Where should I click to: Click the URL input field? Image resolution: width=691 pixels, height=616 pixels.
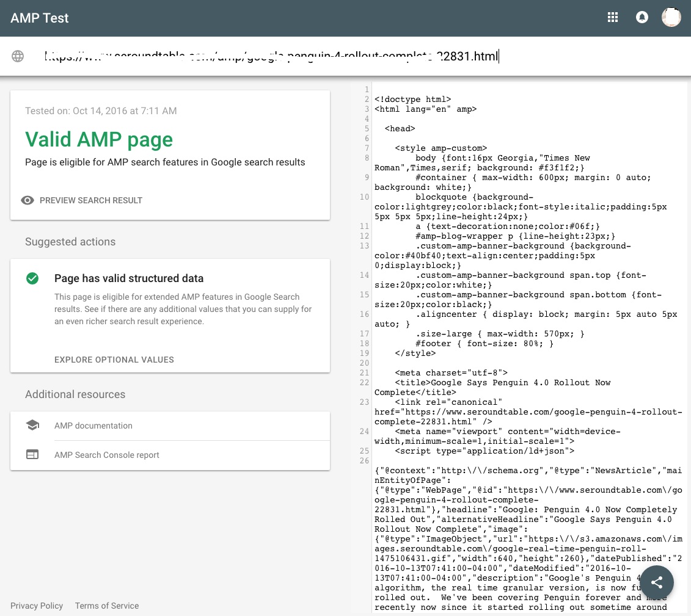pos(271,56)
